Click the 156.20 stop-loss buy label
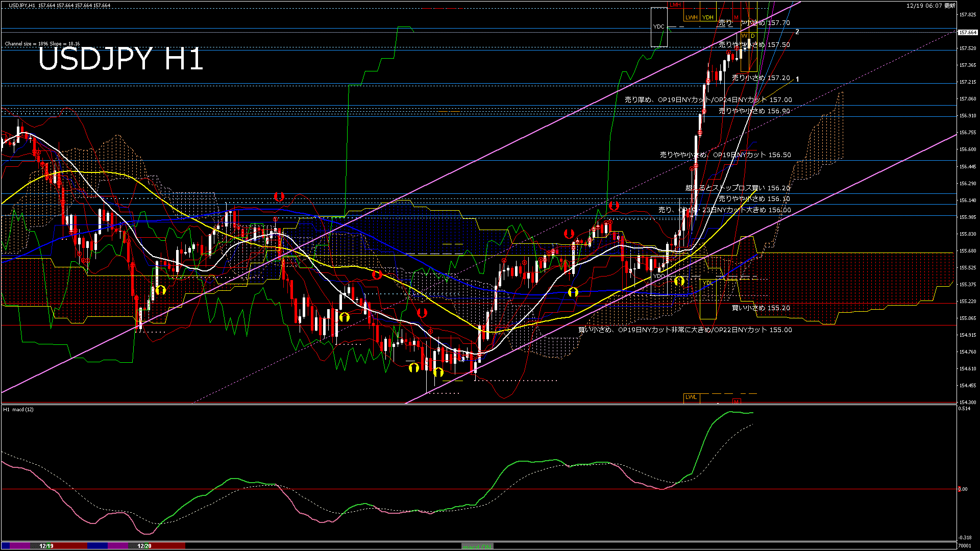 (738, 188)
